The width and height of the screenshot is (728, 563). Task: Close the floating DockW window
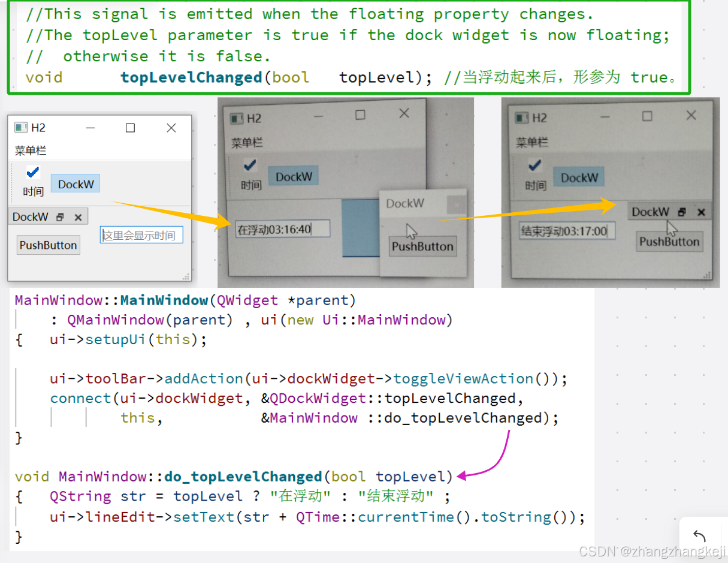(456, 204)
